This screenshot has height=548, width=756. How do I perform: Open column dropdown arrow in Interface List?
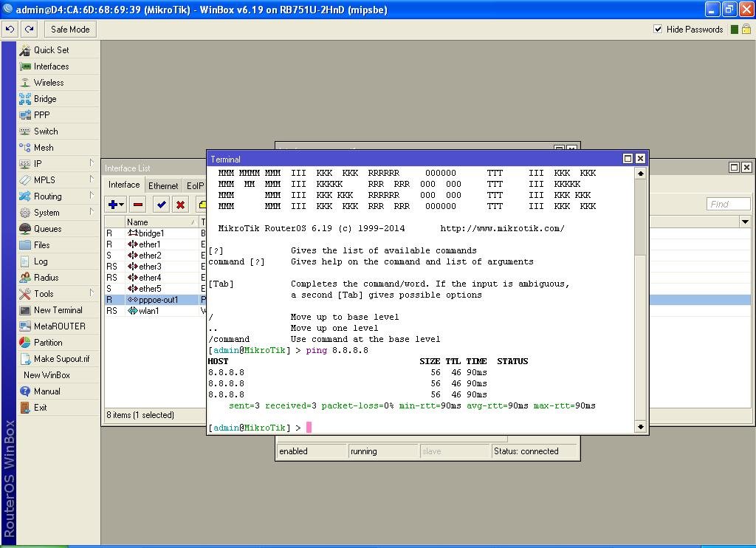[x=746, y=222]
